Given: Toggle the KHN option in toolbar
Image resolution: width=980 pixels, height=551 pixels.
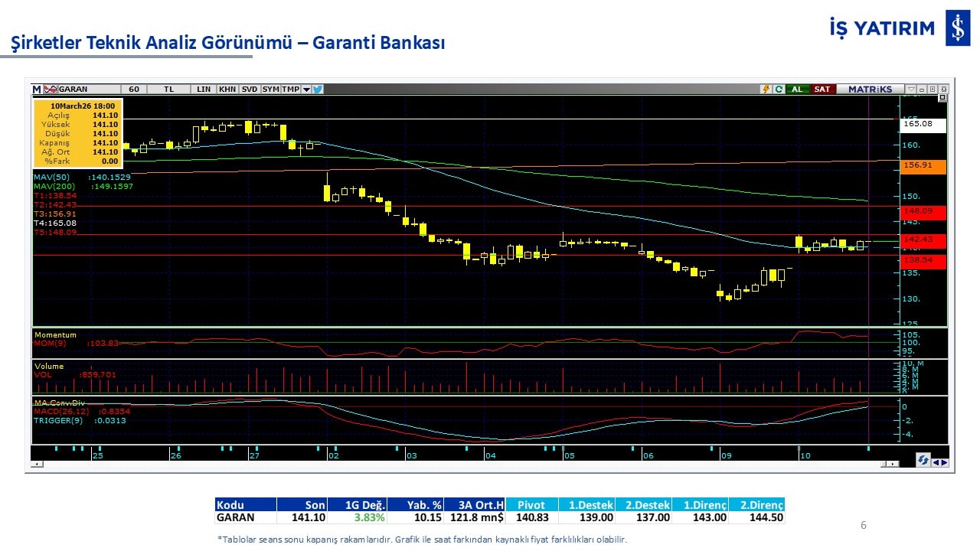Looking at the screenshot, I should [227, 90].
